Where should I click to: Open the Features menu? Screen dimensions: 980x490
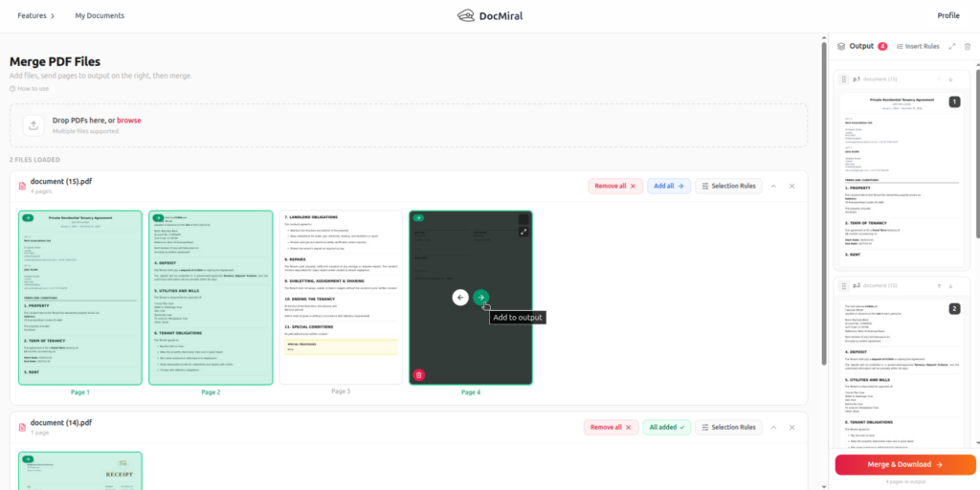[35, 15]
